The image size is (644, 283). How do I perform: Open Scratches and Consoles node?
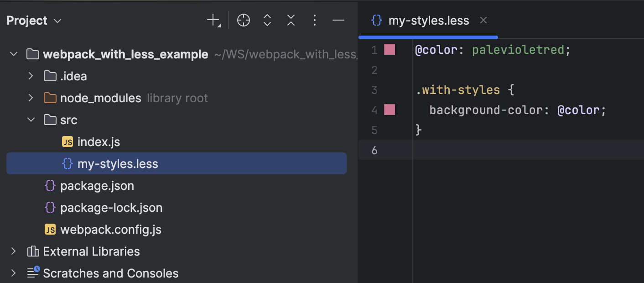pyautogui.click(x=13, y=273)
